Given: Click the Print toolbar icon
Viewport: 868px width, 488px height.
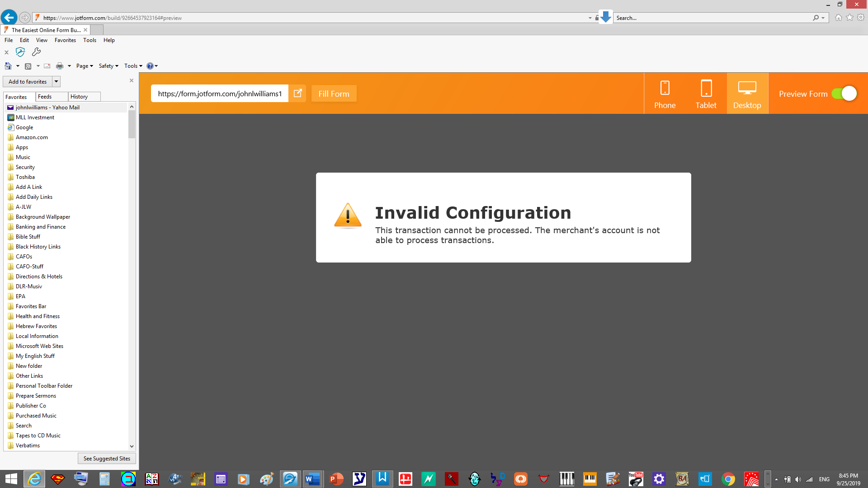Looking at the screenshot, I should 59,66.
